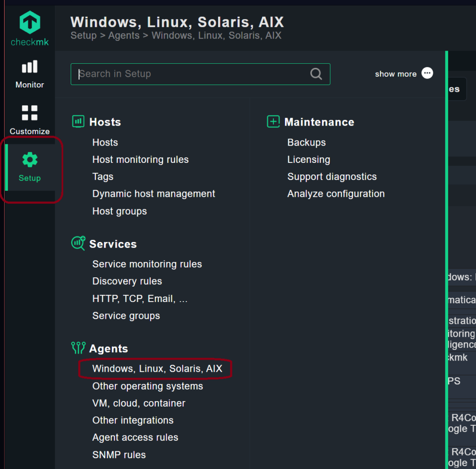476x469 pixels.
Task: Open Licensing page
Action: (x=309, y=160)
